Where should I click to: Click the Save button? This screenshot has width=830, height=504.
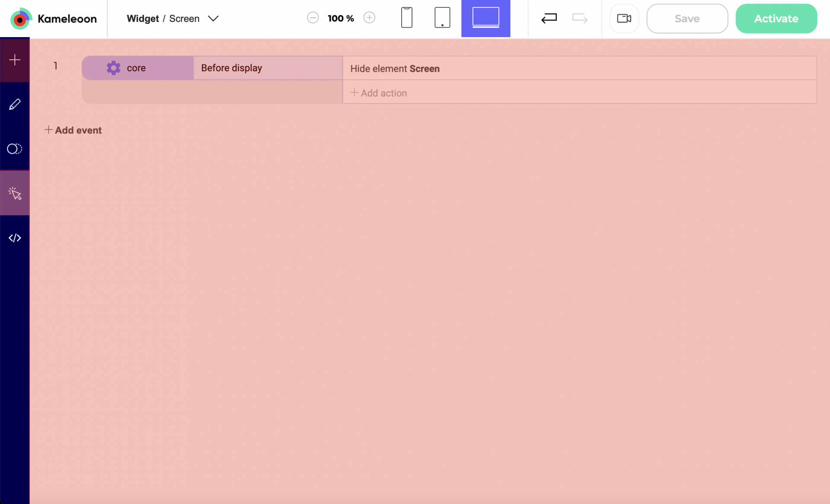click(687, 19)
